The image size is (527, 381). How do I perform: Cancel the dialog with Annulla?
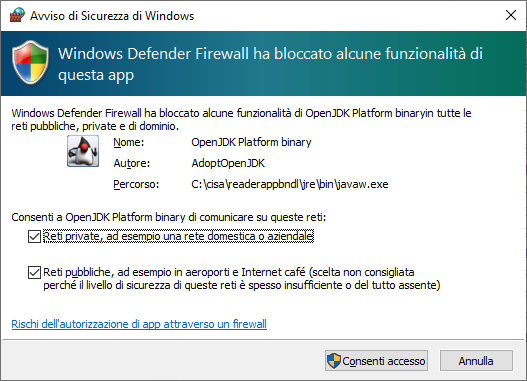(x=476, y=361)
